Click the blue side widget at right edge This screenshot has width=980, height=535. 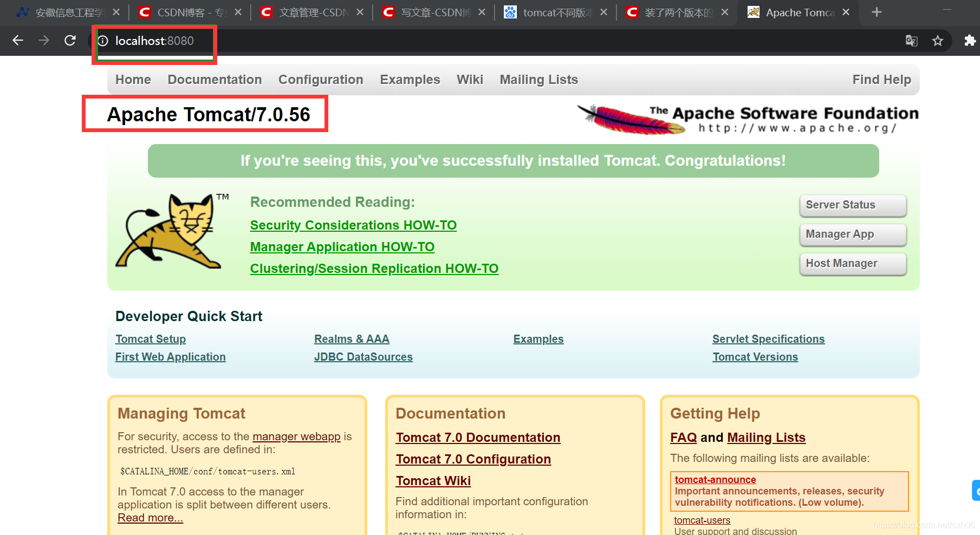[976, 491]
